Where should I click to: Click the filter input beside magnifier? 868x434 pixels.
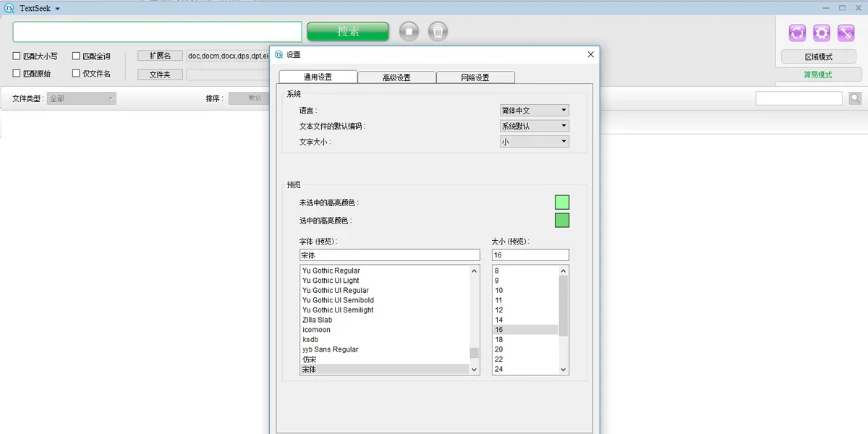[799, 98]
